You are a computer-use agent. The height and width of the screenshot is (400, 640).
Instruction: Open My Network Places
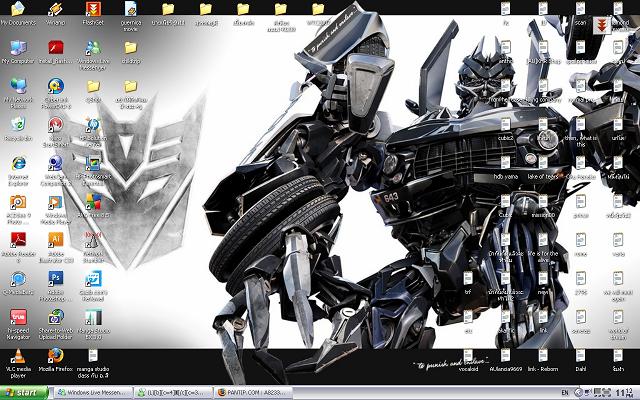point(18,93)
